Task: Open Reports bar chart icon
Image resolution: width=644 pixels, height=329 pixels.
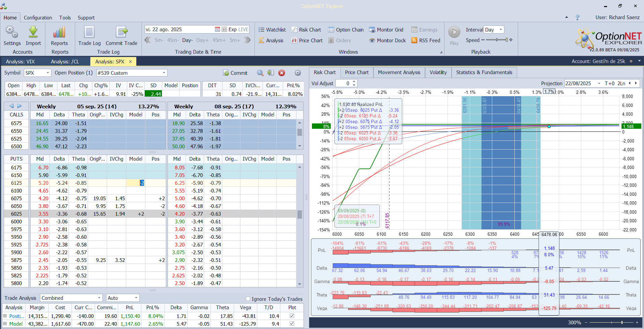Action: [59, 32]
